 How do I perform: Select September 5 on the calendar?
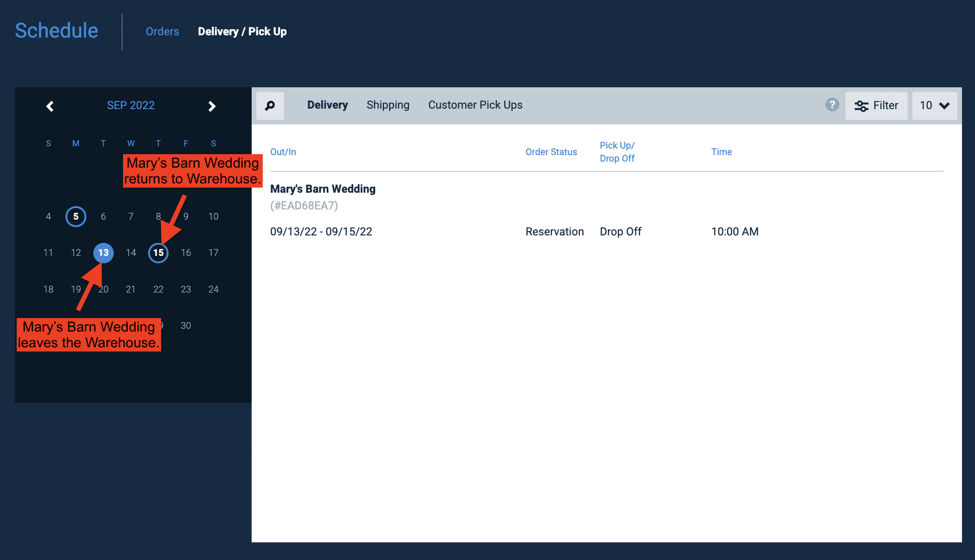[76, 216]
